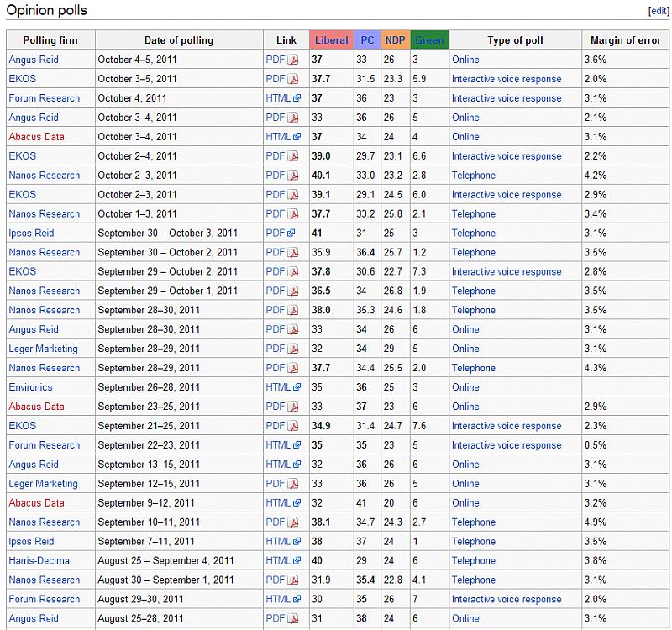Follow the Environics polling firm link

click(x=30, y=387)
